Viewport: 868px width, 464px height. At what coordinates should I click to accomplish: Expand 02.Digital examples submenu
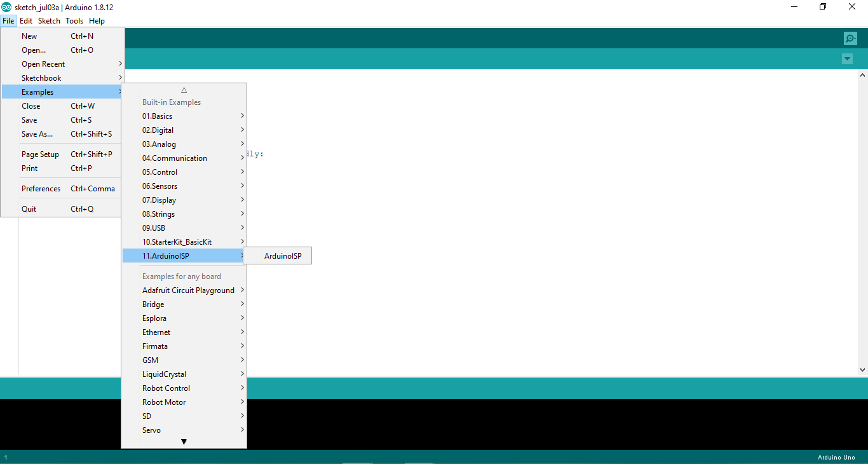coord(184,130)
